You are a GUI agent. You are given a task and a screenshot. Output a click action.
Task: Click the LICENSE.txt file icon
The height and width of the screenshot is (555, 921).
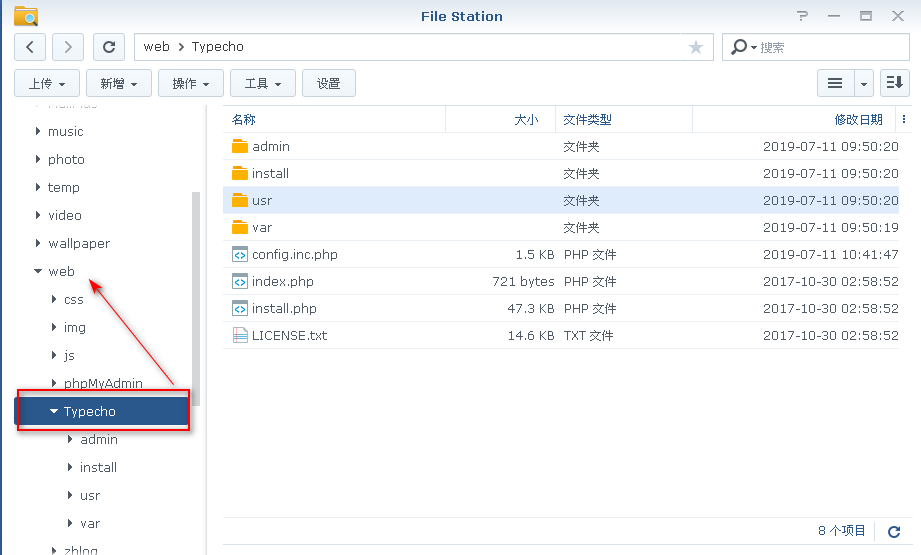click(x=240, y=335)
